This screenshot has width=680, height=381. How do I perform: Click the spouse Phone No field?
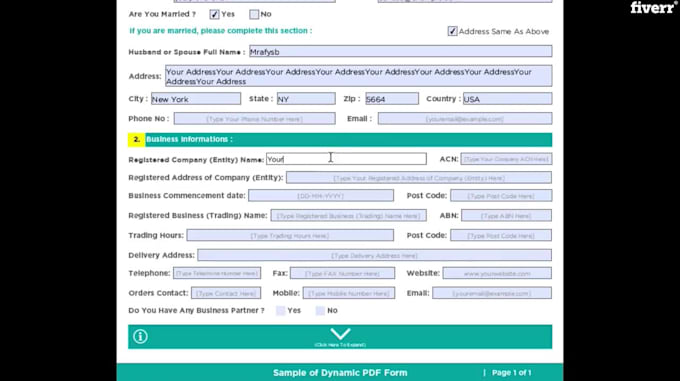(254, 119)
